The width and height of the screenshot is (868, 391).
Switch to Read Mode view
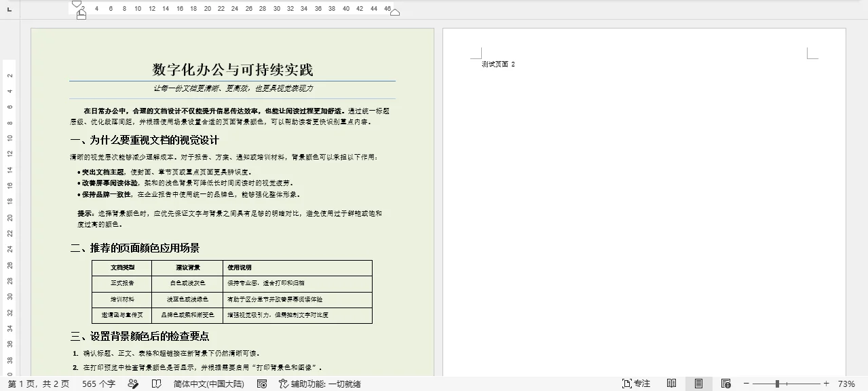(x=671, y=384)
